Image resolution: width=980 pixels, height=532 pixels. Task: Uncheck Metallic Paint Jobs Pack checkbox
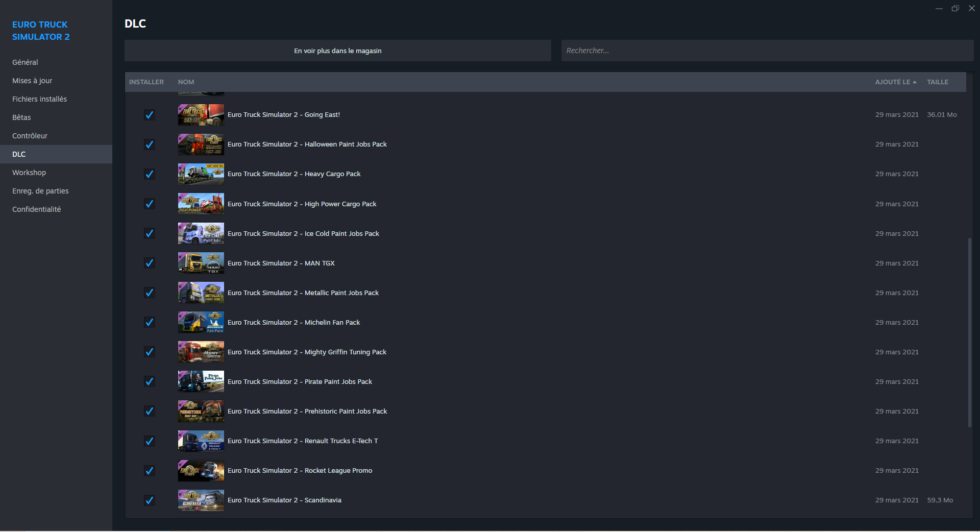point(149,293)
